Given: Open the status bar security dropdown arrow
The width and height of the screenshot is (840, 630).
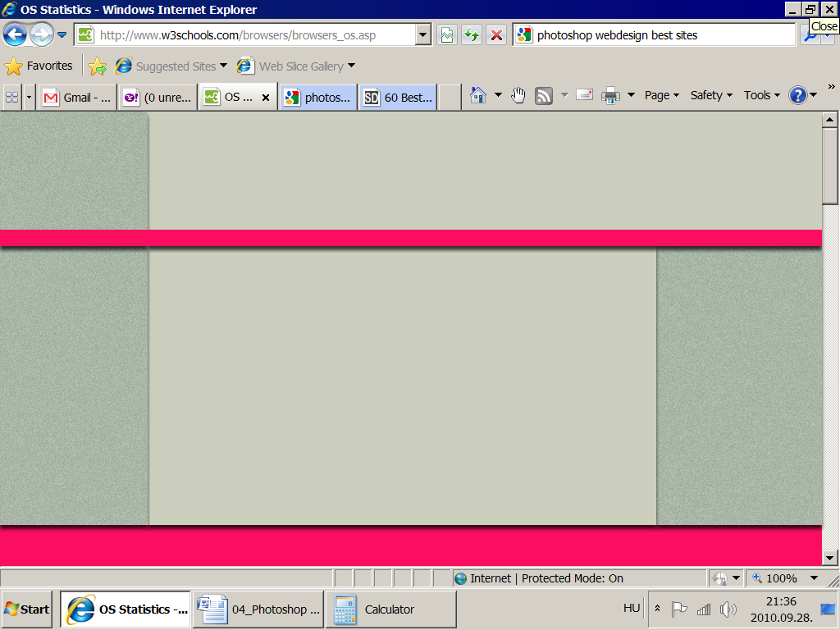Looking at the screenshot, I should 736,578.
